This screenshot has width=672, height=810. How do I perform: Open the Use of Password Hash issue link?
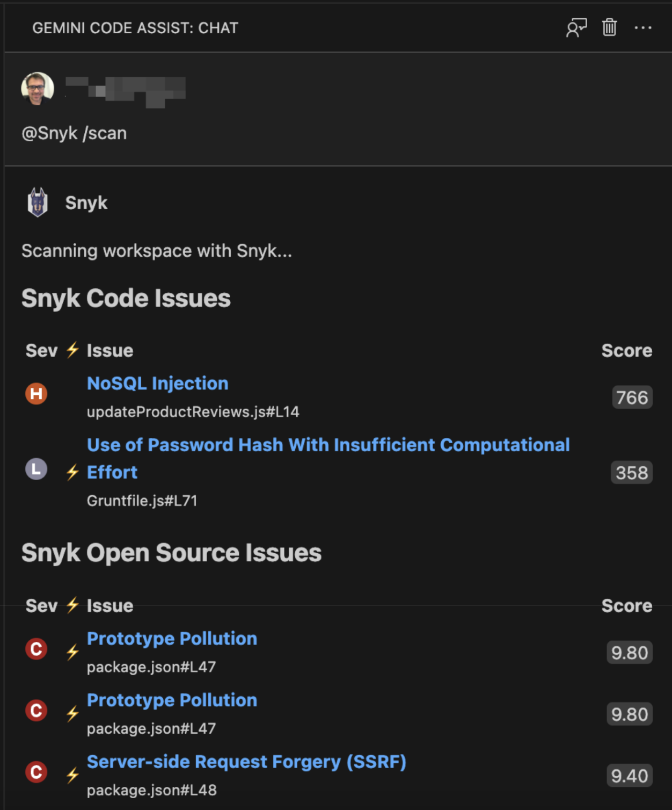click(328, 458)
